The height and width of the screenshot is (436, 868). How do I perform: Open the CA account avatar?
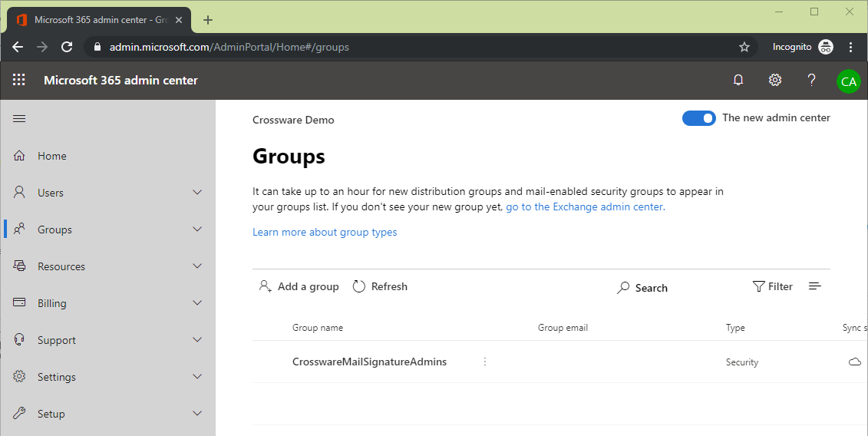click(x=849, y=81)
